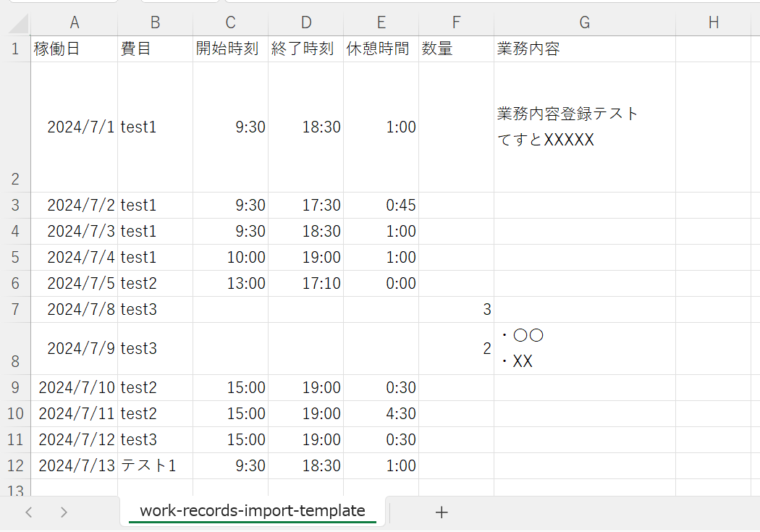This screenshot has width=760, height=532.
Task: Click the cell containing ・○○ ・XX
Action: (585, 348)
